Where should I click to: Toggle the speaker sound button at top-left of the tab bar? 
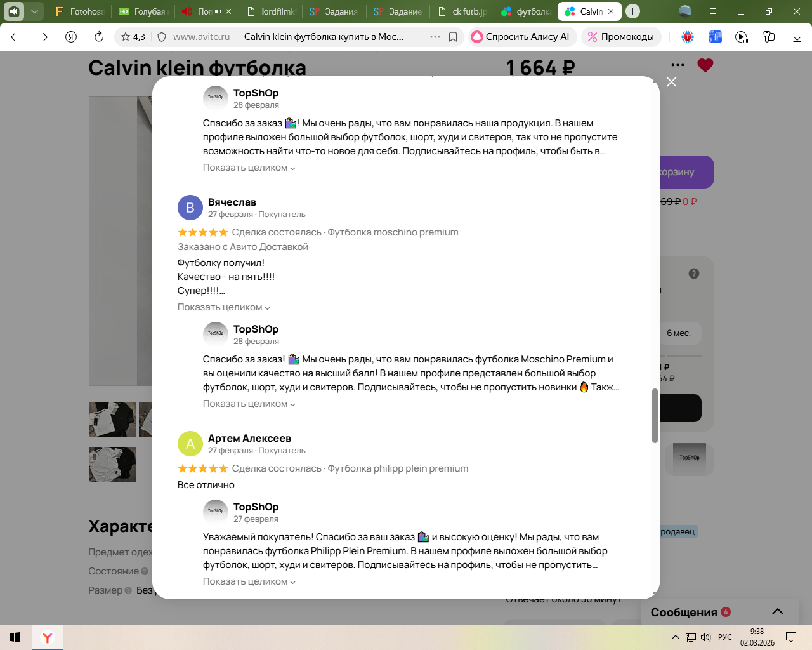click(14, 11)
